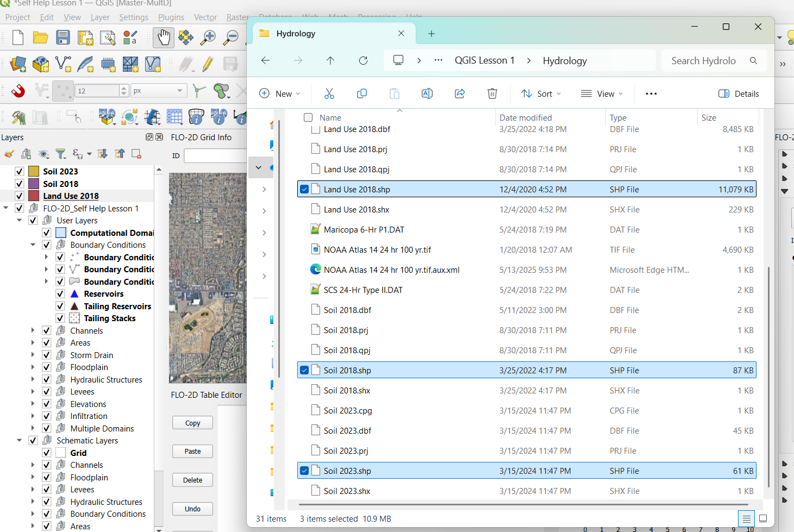Click the Cut scissors icon in Explorer
Viewport: 794px width, 532px height.
pos(329,93)
